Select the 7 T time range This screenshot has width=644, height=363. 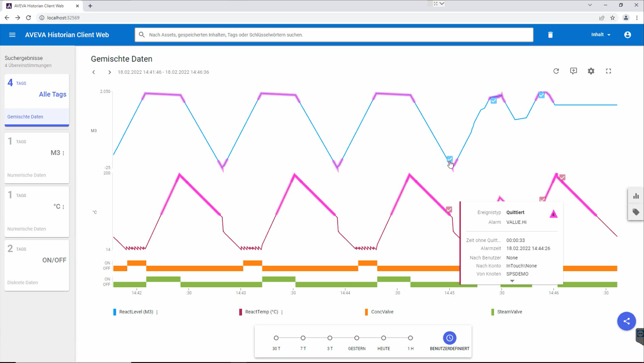coord(303,338)
